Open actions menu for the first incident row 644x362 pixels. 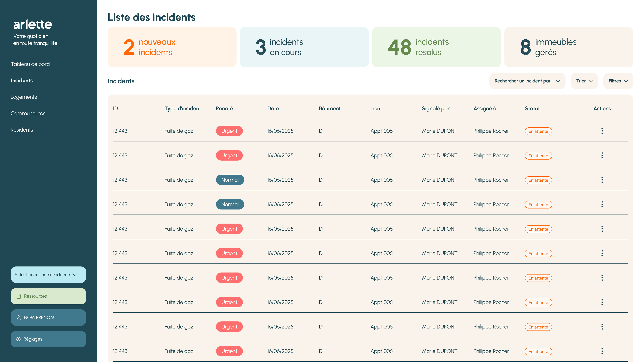[x=602, y=131]
